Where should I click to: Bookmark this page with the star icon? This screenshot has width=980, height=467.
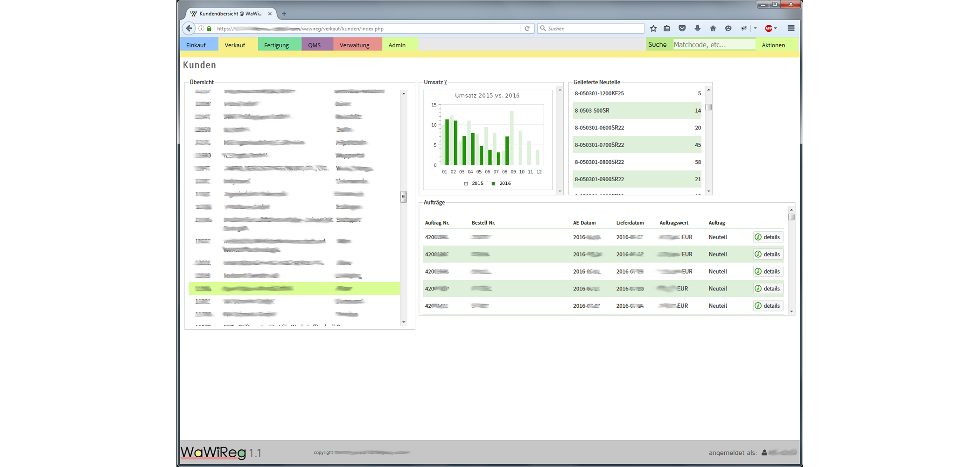point(653,28)
